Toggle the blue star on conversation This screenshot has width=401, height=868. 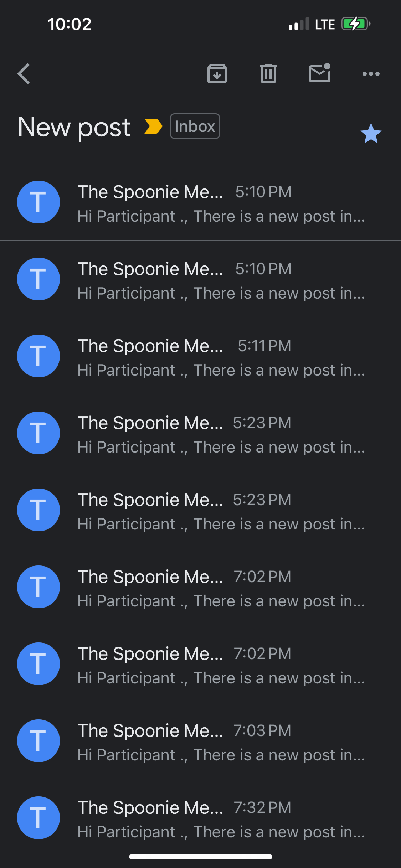click(x=371, y=134)
